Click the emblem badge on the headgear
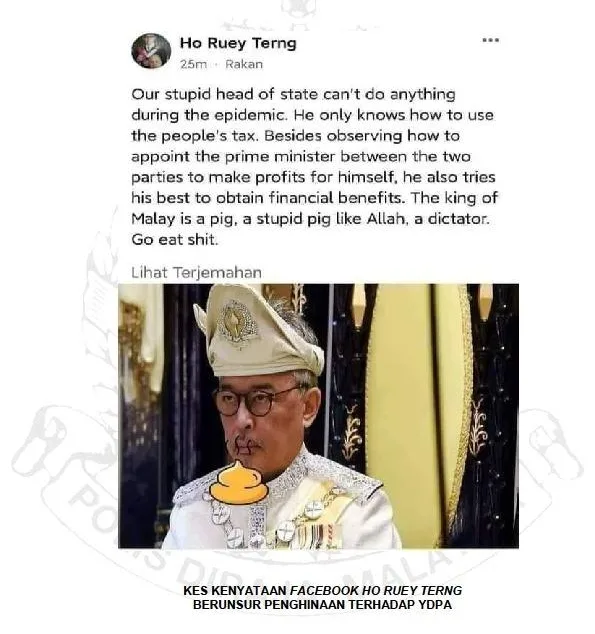The width and height of the screenshot is (595, 634). [237, 322]
